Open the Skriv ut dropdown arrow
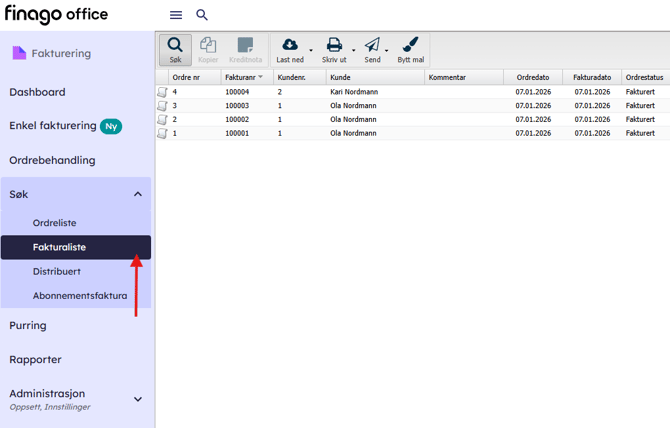This screenshot has height=428, width=670. [354, 50]
